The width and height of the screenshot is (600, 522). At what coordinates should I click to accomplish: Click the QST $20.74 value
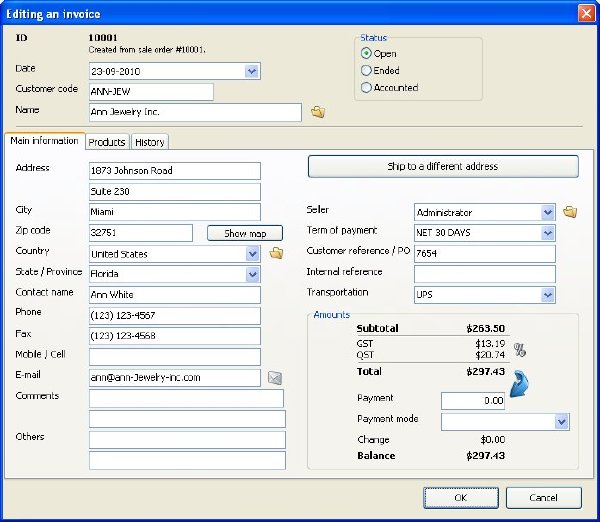[x=490, y=355]
